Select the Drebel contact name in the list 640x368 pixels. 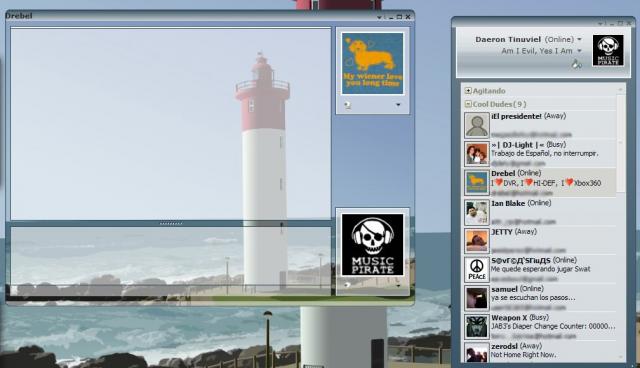503,173
